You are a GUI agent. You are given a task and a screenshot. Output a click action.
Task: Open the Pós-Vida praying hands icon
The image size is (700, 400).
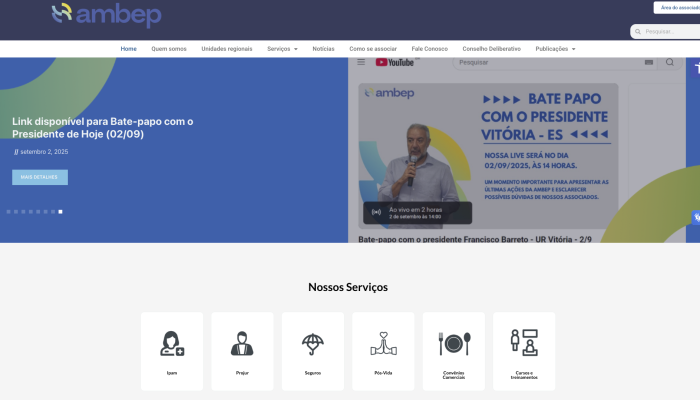(x=383, y=343)
